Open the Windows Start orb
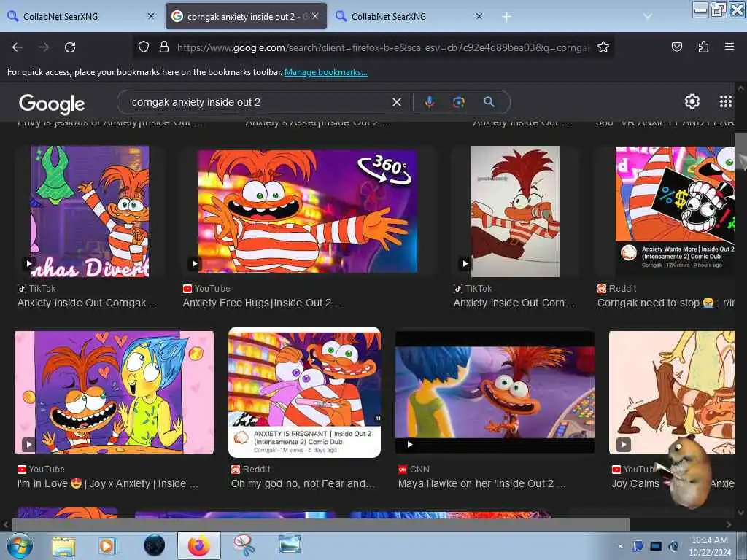This screenshot has height=560, width=747. (20, 545)
